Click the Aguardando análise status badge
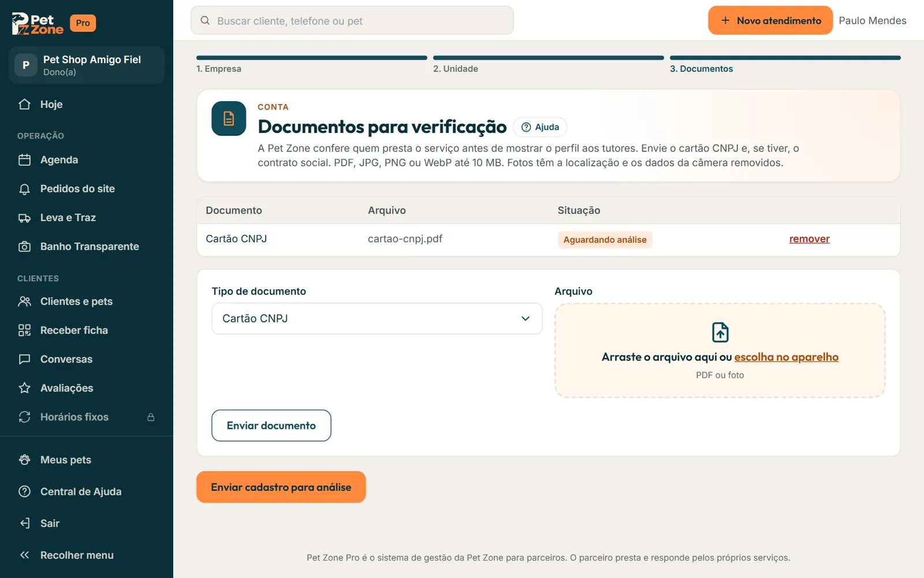924x578 pixels. [605, 239]
